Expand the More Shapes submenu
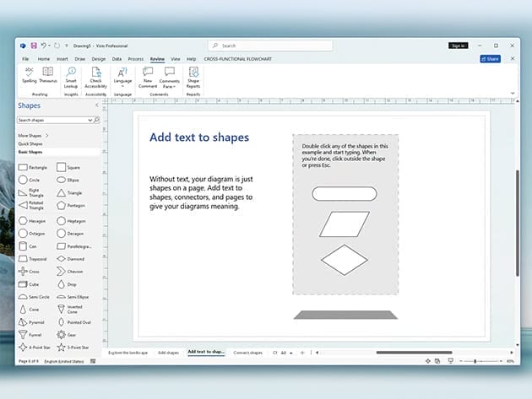 point(34,135)
